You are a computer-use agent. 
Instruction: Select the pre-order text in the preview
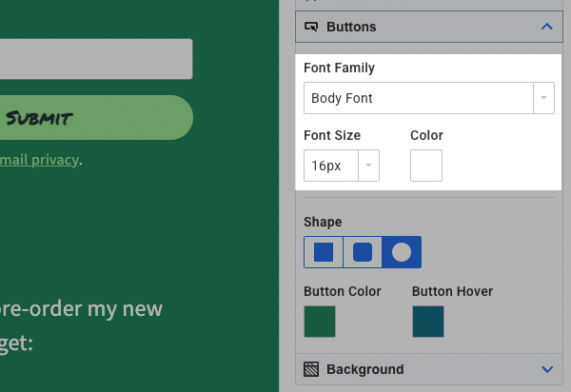(81, 309)
